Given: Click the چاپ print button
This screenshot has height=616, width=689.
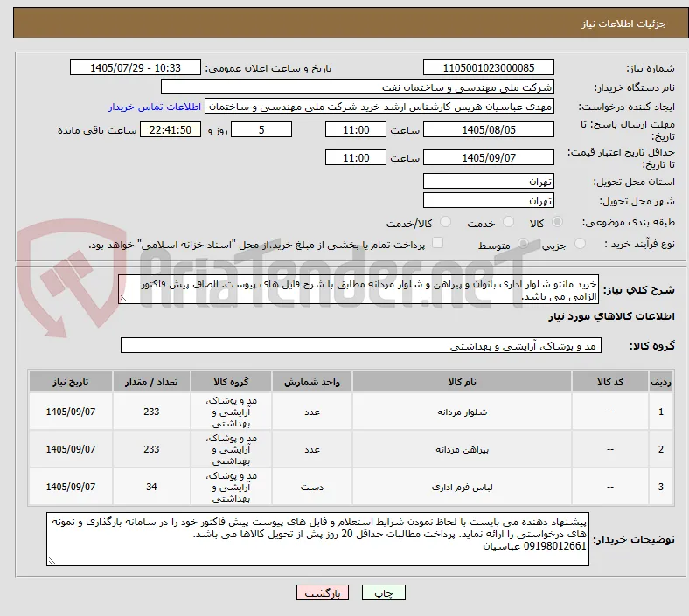Looking at the screenshot, I should pyautogui.click(x=384, y=592).
